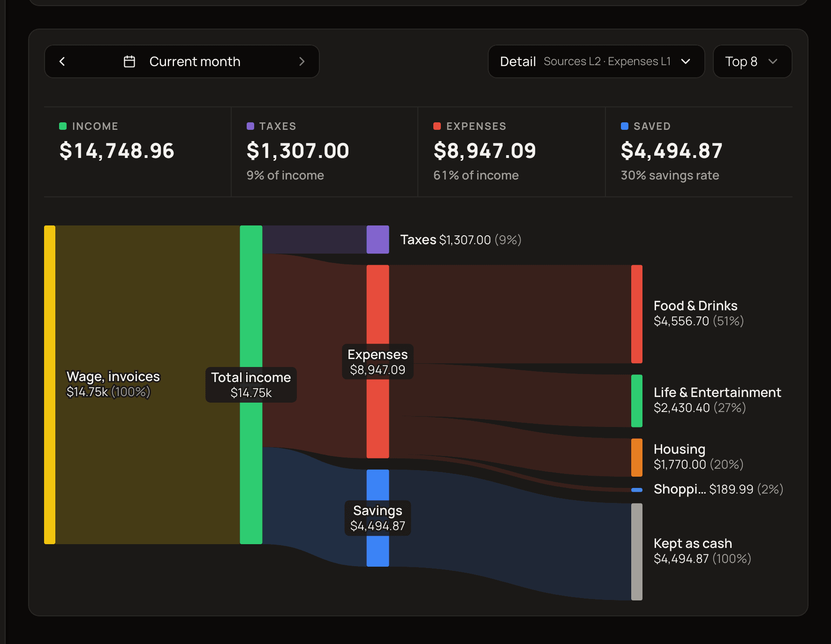The image size is (831, 644).
Task: Select the $8,947.09 expenses total
Action: [x=485, y=151]
